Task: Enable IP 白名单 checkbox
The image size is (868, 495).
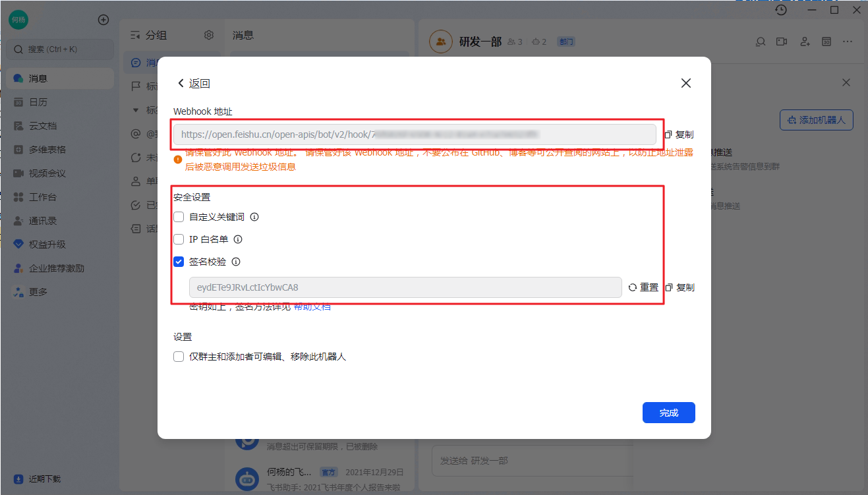Action: [179, 239]
